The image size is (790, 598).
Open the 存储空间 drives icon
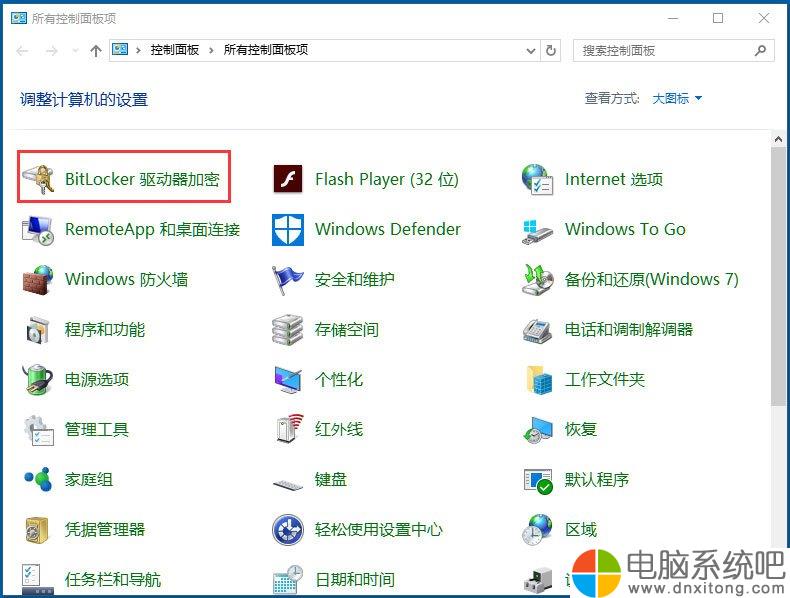[288, 330]
